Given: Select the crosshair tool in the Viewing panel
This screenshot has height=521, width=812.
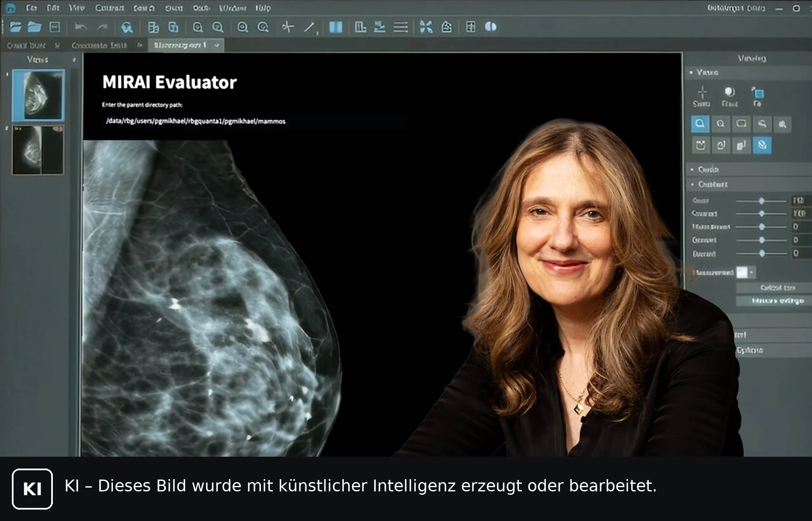Looking at the screenshot, I should (x=702, y=92).
